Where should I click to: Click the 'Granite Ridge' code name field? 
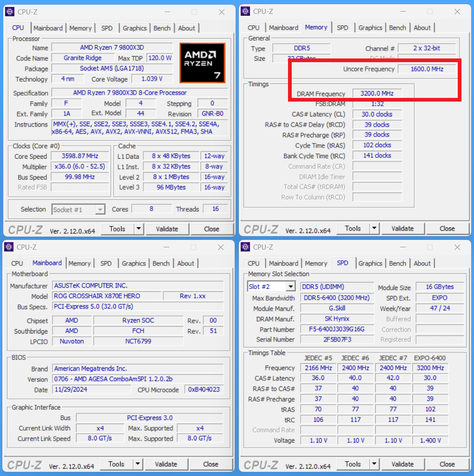pos(83,58)
